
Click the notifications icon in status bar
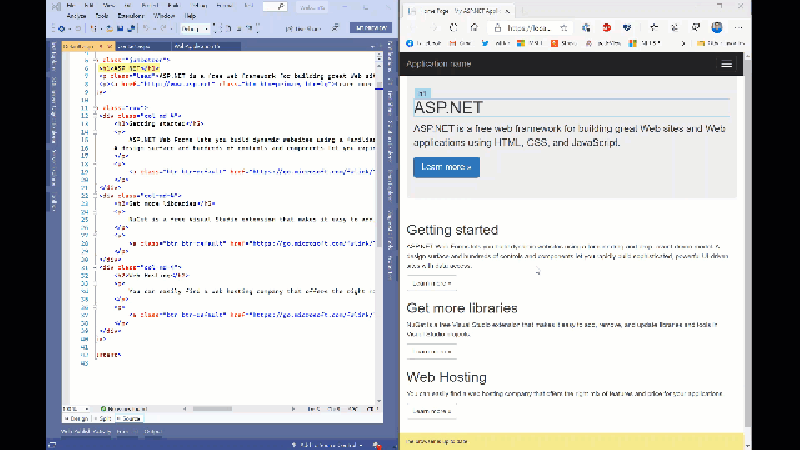(x=377, y=445)
